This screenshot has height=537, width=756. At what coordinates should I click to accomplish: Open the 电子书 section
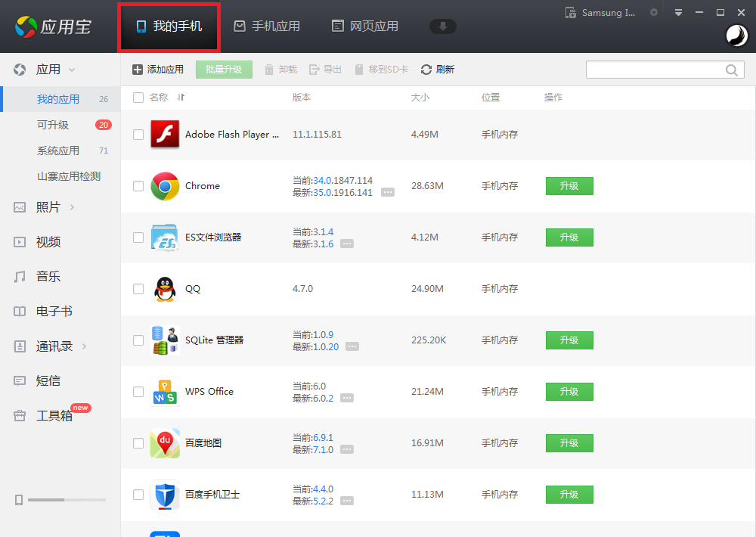pyautogui.click(x=54, y=311)
